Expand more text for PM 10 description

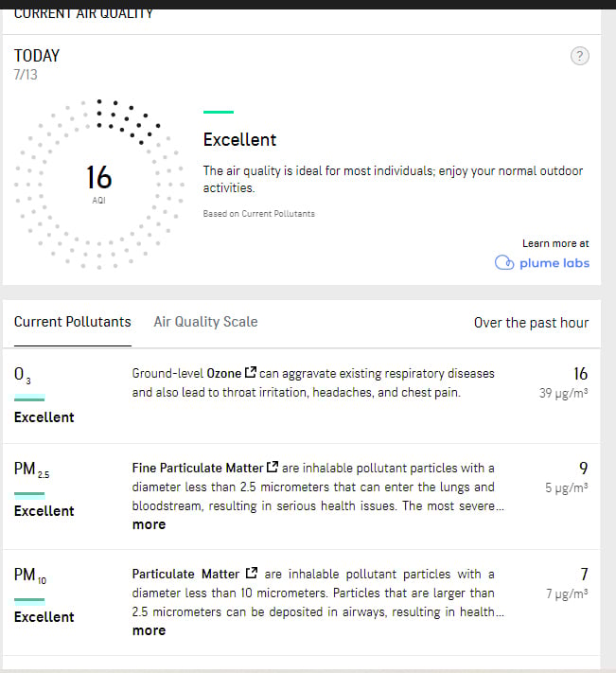click(149, 630)
